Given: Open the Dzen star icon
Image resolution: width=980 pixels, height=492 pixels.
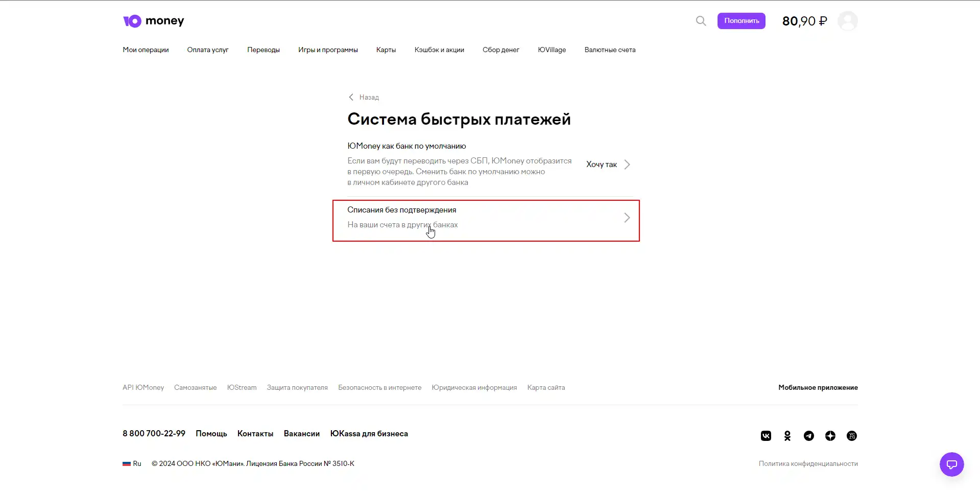Looking at the screenshot, I should [x=830, y=436].
